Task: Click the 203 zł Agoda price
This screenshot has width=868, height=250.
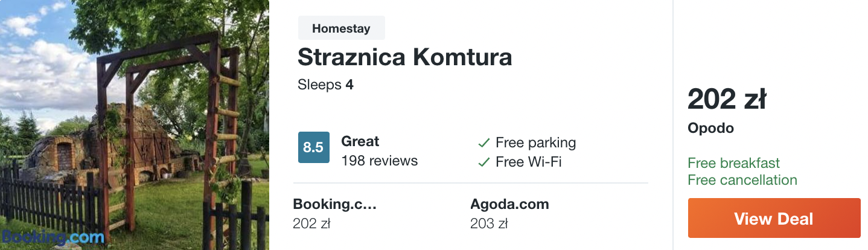Action: pyautogui.click(x=489, y=224)
